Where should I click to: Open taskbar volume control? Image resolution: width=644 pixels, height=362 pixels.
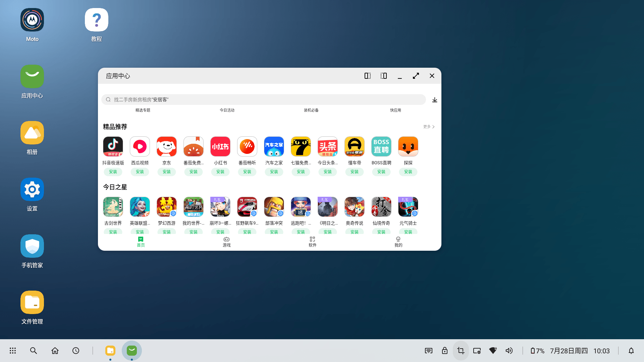tap(509, 351)
